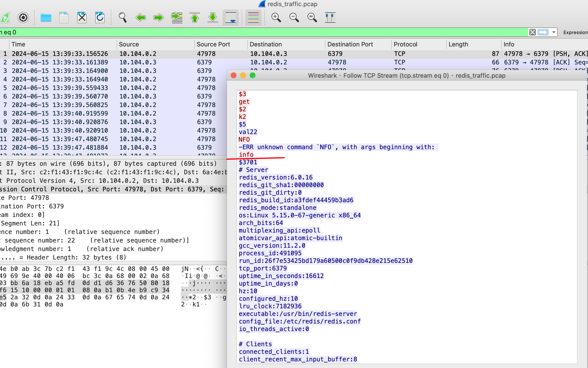Toggle auto-scroll during live capture
The width and height of the screenshot is (588, 368).
pos(231,18)
